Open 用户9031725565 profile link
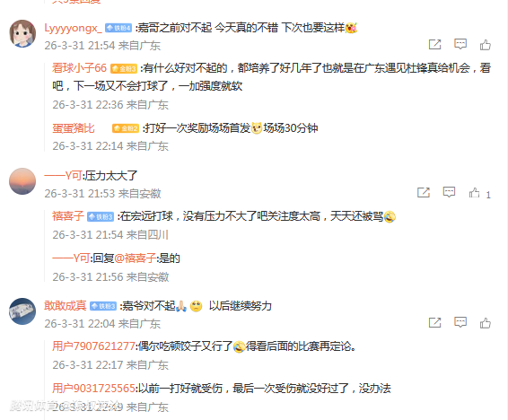 click(93, 388)
